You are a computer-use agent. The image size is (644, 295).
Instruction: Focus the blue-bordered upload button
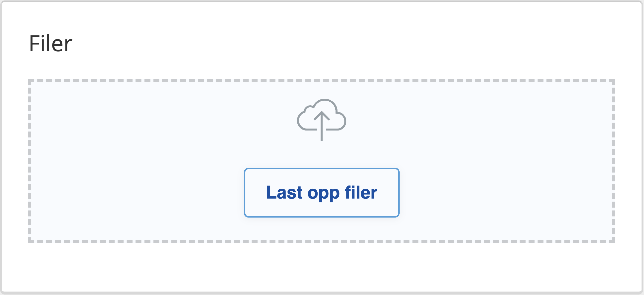tap(322, 192)
